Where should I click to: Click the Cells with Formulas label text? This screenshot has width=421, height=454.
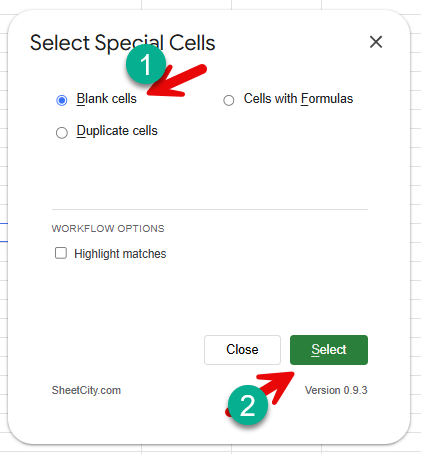pyautogui.click(x=298, y=99)
